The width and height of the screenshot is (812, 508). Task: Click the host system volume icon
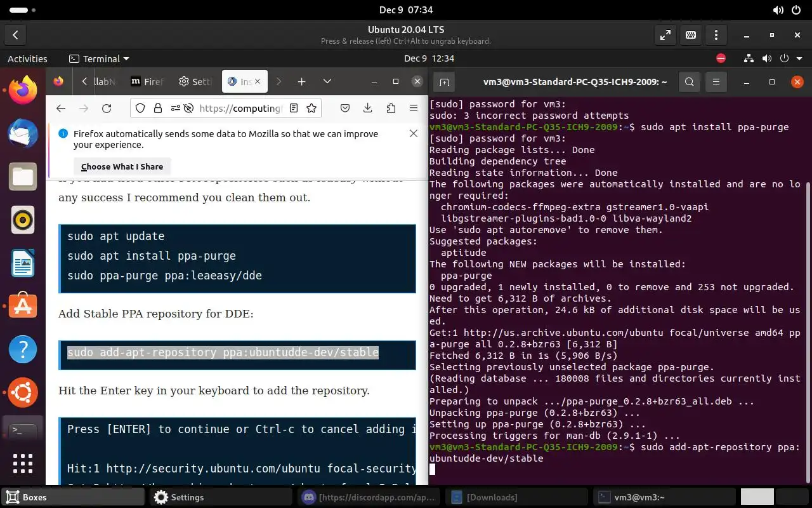tap(778, 10)
